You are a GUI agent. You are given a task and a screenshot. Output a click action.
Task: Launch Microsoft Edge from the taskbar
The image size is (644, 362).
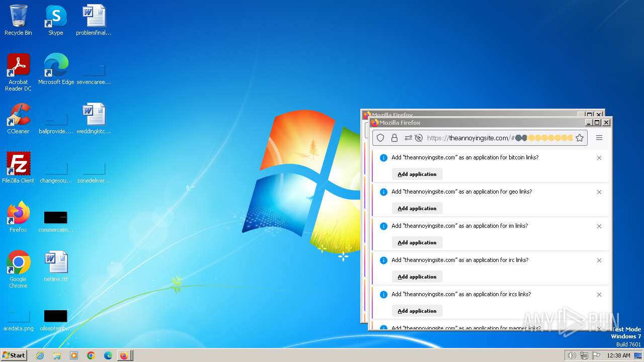tap(108, 355)
